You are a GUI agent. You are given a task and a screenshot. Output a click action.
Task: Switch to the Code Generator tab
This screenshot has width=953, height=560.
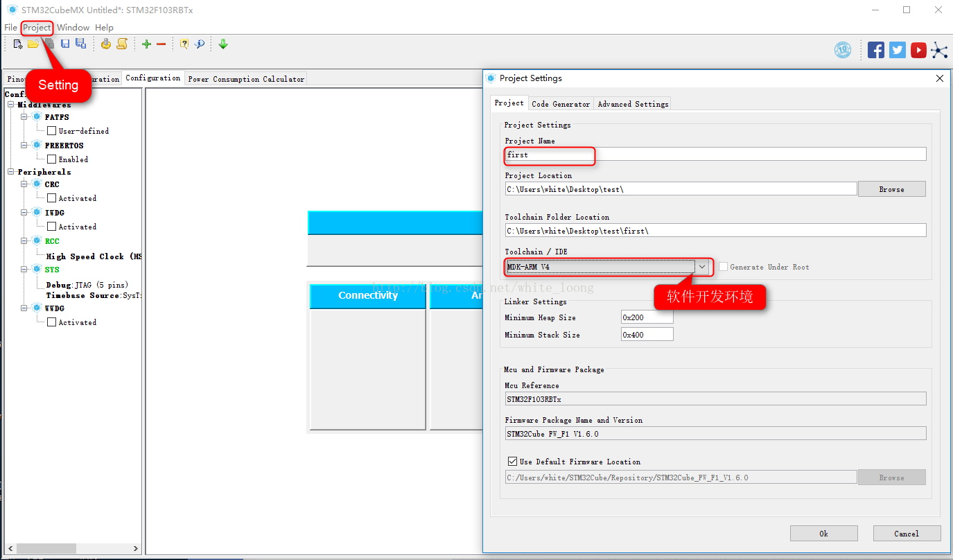click(561, 104)
